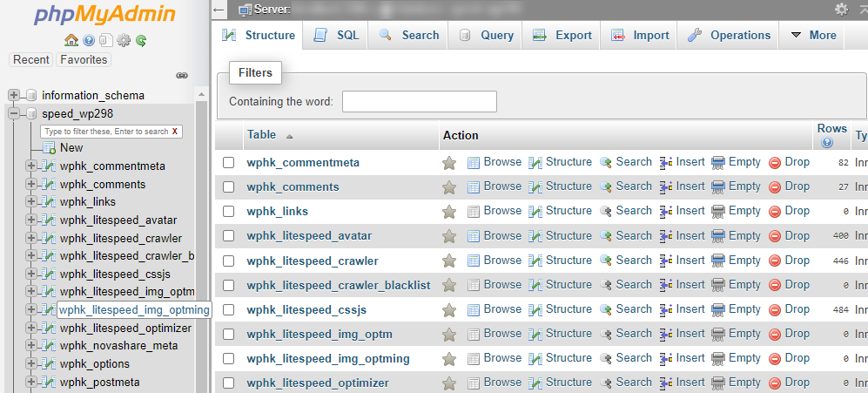Check the wphk_comments row checkbox
This screenshot has height=393, width=868.
point(228,187)
